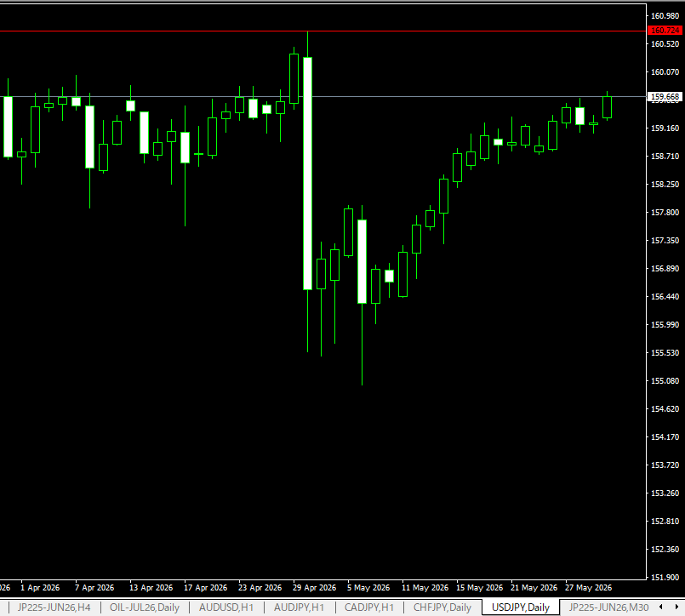
Task: Click the 7 Apr 2026 date label
Action: click(x=94, y=588)
